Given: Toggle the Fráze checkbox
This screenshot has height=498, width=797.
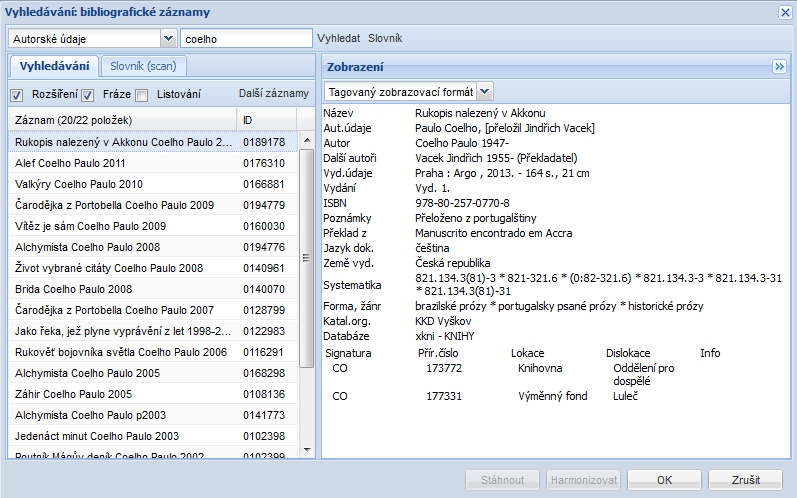Looking at the screenshot, I should pyautogui.click(x=87, y=95).
